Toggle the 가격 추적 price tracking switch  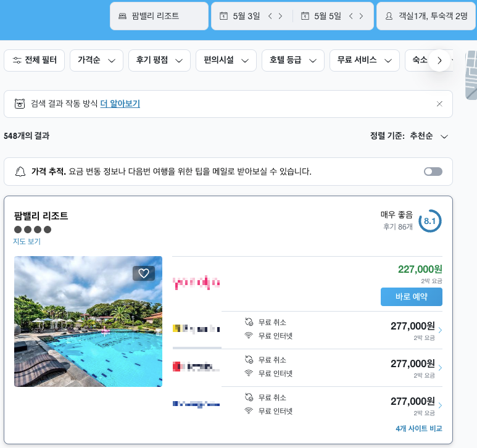tap(433, 172)
